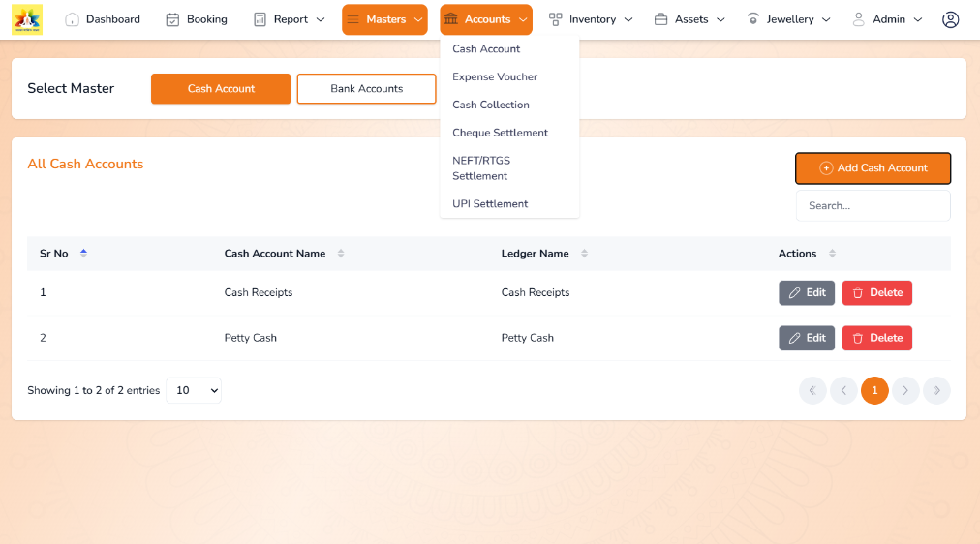This screenshot has height=544, width=980.
Task: Click pencil icon in Petty Cash row
Action: point(794,338)
